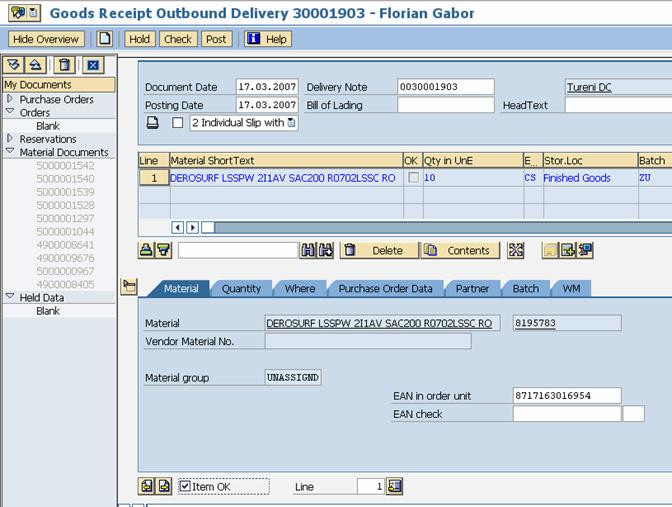Toggle the Item OK checkbox
Viewport: 672px width, 507px height.
coord(185,486)
